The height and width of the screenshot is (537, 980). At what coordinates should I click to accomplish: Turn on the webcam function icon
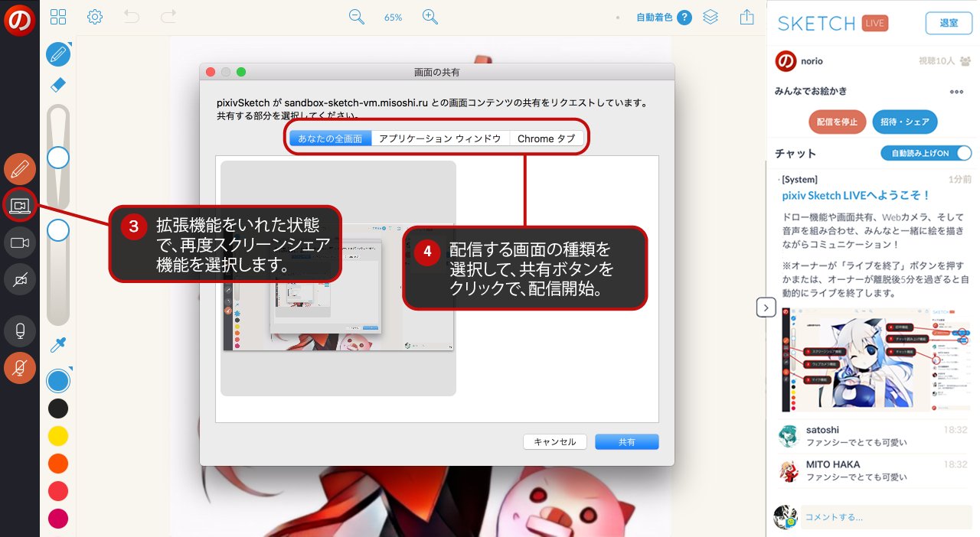pyautogui.click(x=20, y=242)
